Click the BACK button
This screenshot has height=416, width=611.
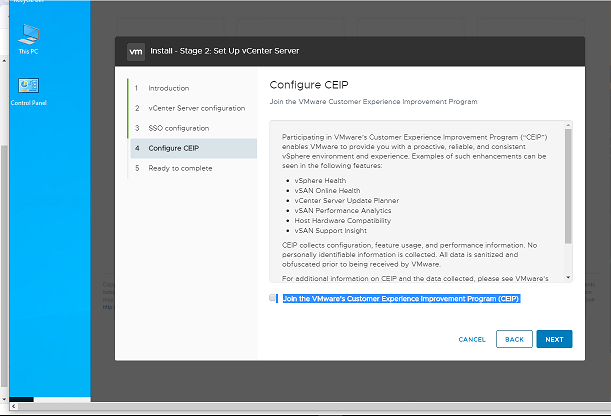point(514,339)
